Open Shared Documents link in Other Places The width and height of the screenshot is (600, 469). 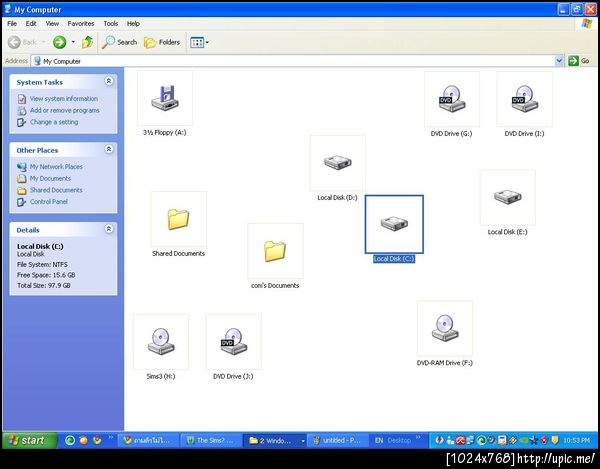(56, 190)
